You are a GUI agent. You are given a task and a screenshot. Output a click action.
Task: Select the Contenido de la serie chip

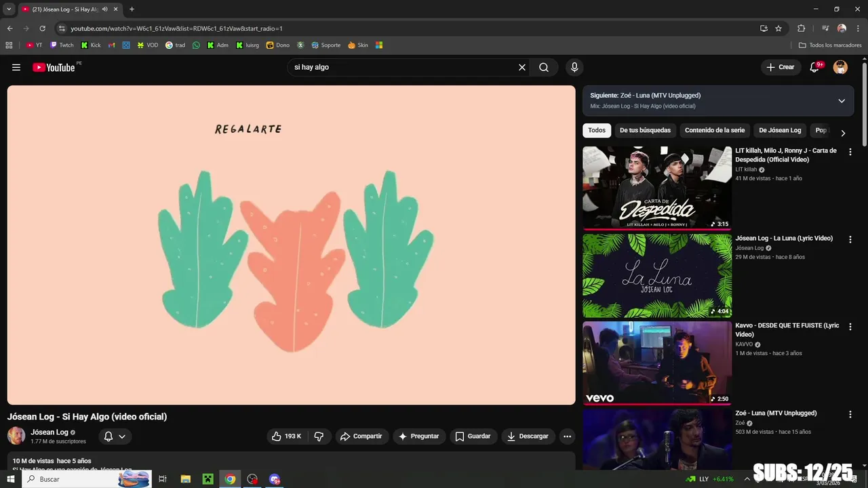pyautogui.click(x=715, y=130)
